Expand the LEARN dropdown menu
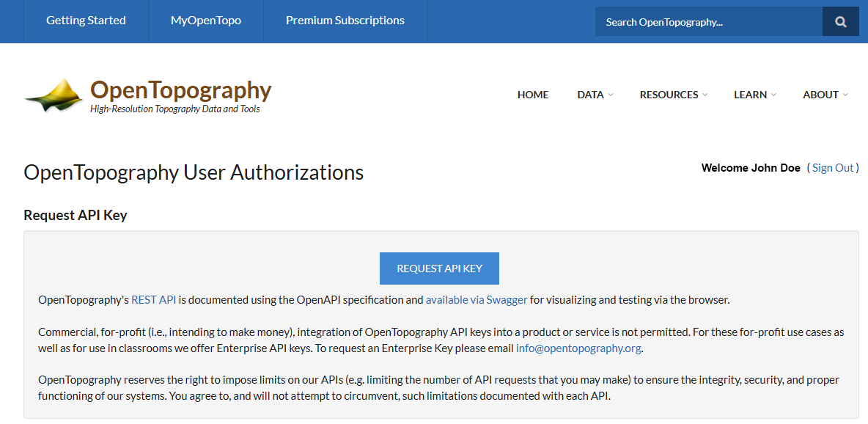This screenshot has height=424, width=868. coord(755,95)
